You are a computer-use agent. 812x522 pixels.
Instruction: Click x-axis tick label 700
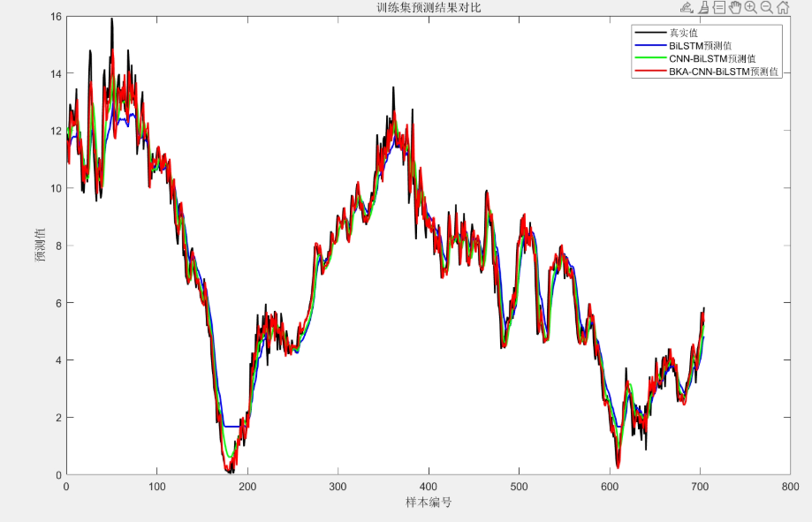(700, 487)
